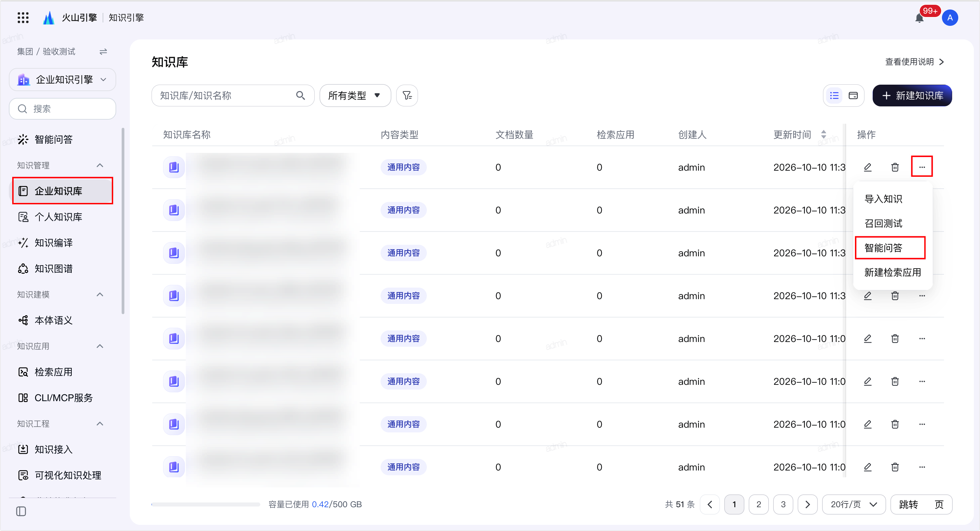The image size is (980, 531).
Task: Click the sidebar vertical scrollbar
Action: (123, 221)
